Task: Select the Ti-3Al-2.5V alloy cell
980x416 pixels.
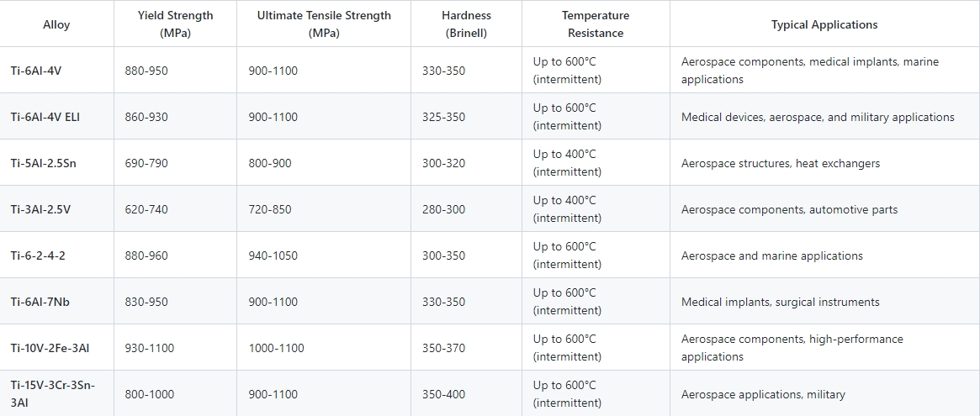Action: point(40,209)
